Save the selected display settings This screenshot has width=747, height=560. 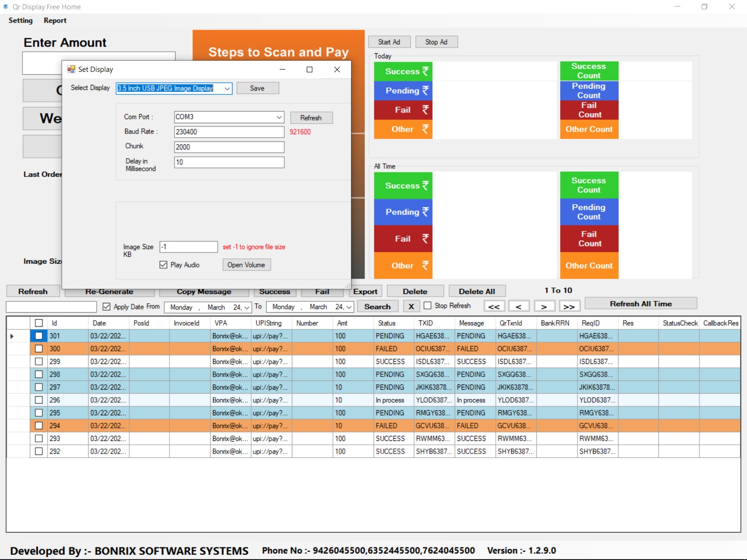pos(257,88)
